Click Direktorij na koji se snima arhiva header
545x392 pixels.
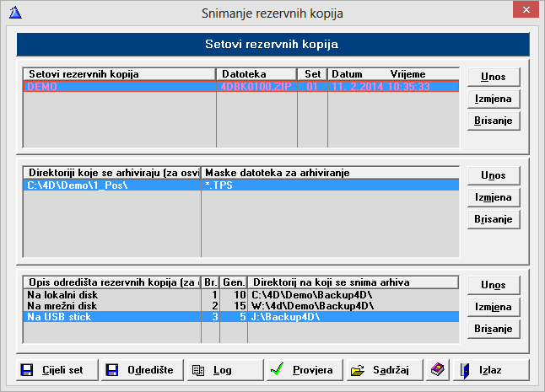(x=353, y=282)
